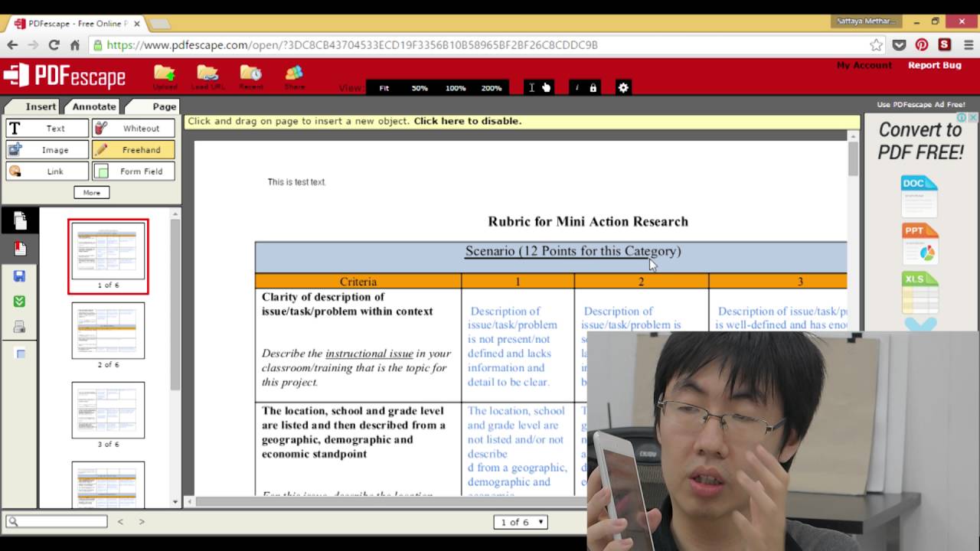This screenshot has height=551, width=980.
Task: Select the Image insert tool
Action: 47,150
